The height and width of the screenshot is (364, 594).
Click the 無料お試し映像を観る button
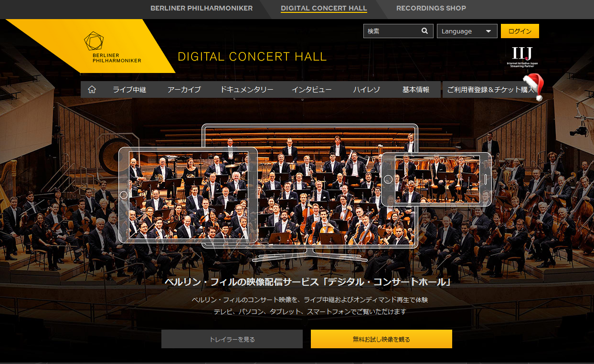[382, 339]
